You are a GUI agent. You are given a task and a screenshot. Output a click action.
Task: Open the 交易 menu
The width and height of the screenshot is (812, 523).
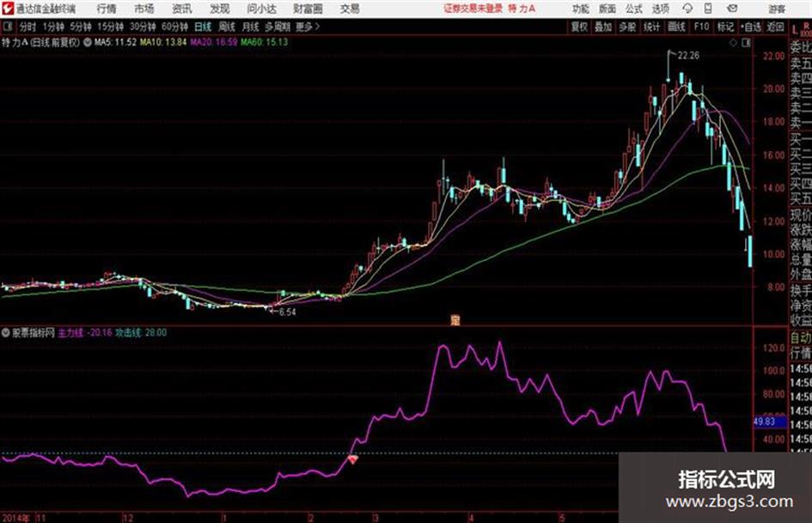tap(350, 9)
